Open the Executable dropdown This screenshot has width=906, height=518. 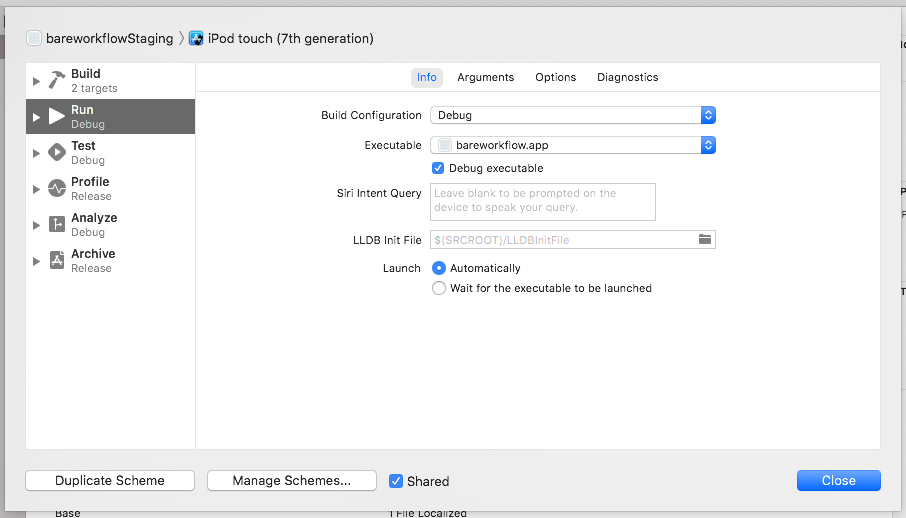click(573, 145)
